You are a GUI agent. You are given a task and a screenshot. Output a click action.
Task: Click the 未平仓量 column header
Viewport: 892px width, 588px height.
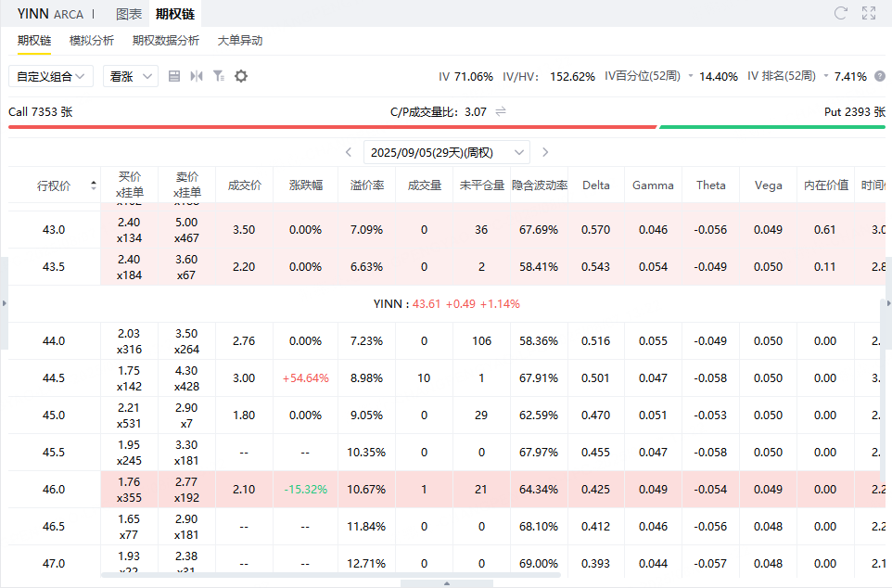(x=482, y=185)
